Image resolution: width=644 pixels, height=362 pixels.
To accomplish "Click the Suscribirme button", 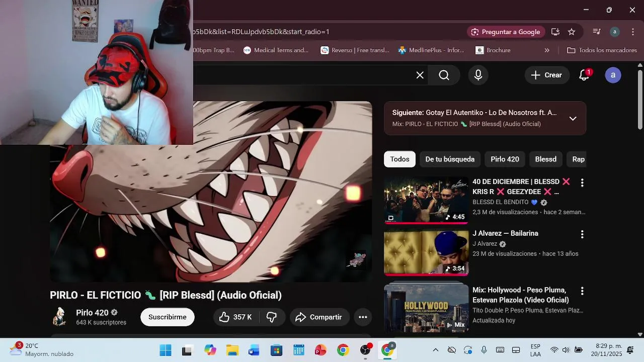I will point(168,317).
